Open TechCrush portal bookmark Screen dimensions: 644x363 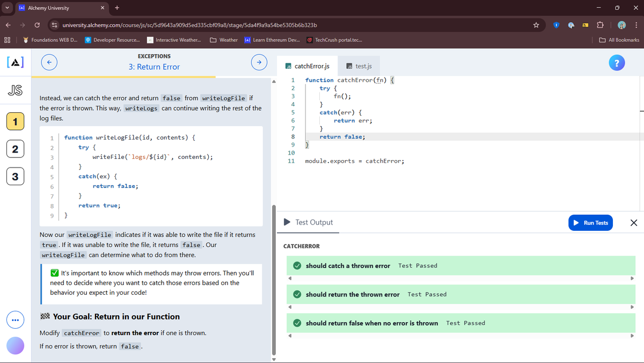[334, 40]
